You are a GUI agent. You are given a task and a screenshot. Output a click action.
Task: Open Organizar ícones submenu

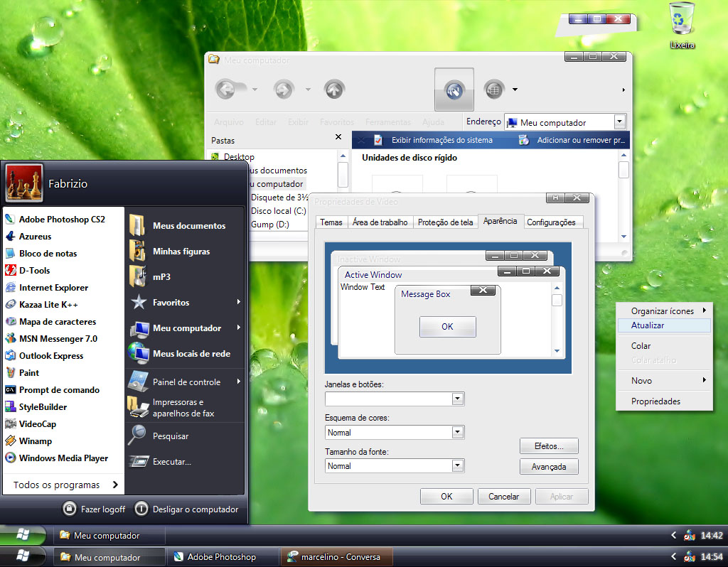coord(665,311)
